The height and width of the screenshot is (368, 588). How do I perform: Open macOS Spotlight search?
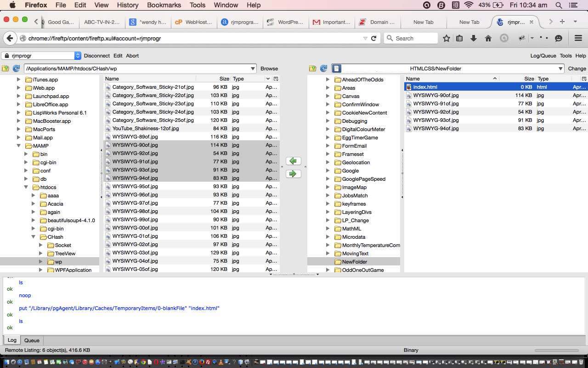click(x=559, y=5)
